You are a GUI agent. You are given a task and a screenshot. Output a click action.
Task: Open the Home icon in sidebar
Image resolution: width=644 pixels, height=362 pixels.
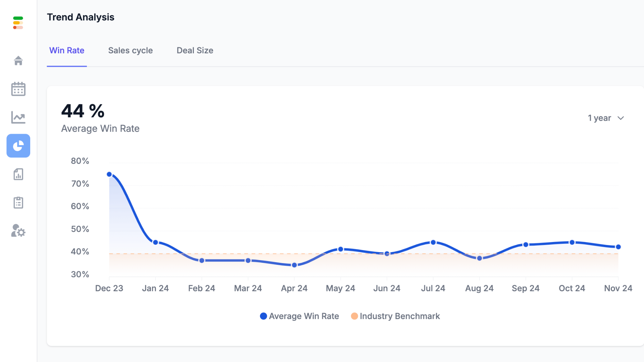pos(18,61)
